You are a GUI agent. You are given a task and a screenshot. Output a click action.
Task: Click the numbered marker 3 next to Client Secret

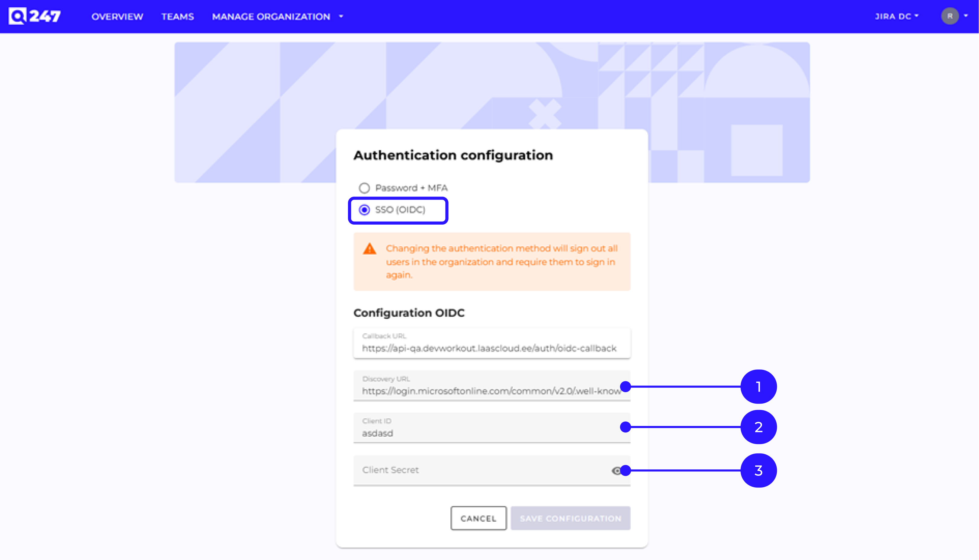click(x=758, y=470)
